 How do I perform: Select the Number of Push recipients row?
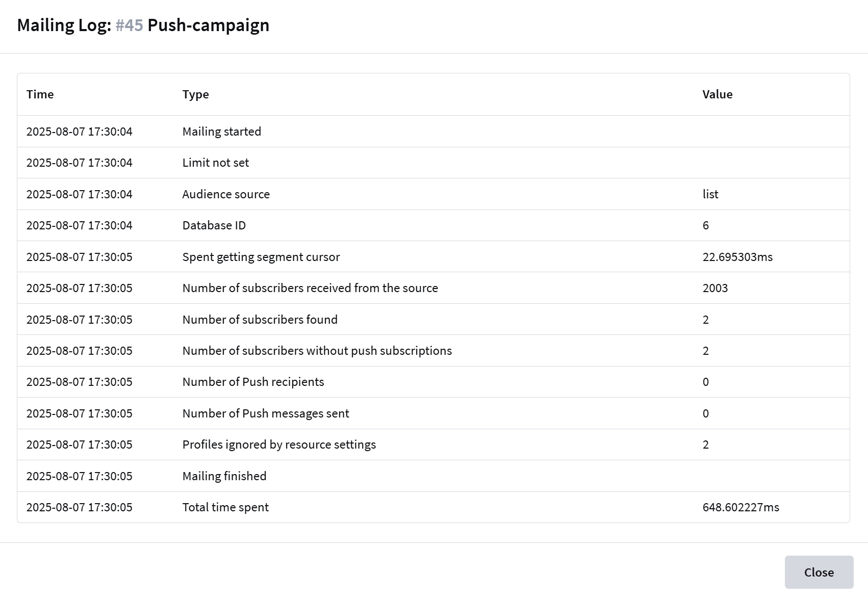253,382
